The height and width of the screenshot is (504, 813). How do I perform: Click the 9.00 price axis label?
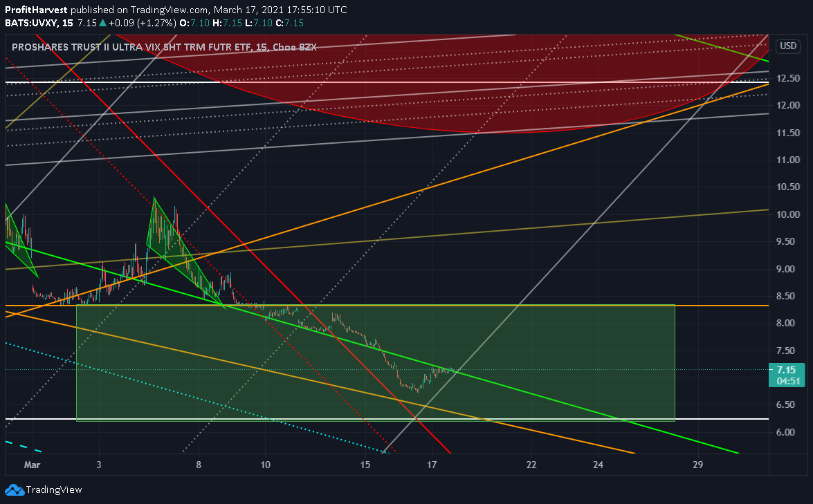(x=785, y=269)
